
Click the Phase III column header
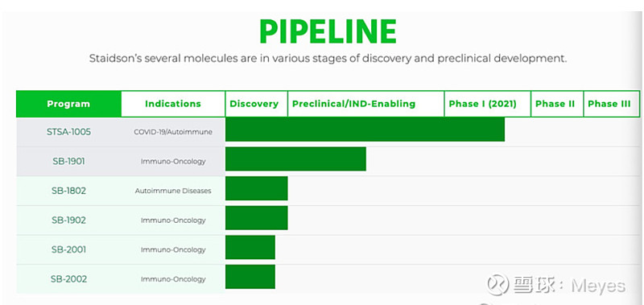[x=612, y=104]
